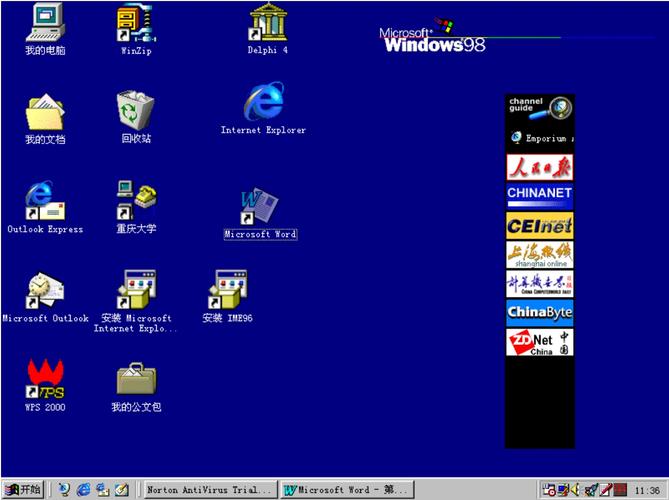669x500 pixels.
Task: Switch to Microsoft Word taskbar button
Action: click(x=347, y=490)
